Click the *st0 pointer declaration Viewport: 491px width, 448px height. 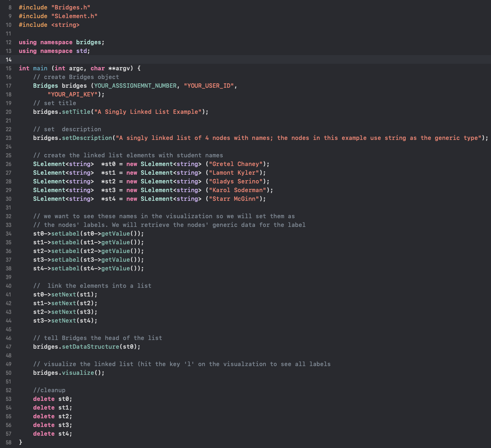point(108,164)
